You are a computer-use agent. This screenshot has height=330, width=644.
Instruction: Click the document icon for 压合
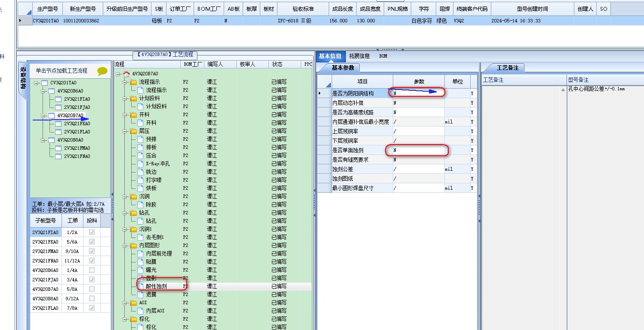coord(140,156)
